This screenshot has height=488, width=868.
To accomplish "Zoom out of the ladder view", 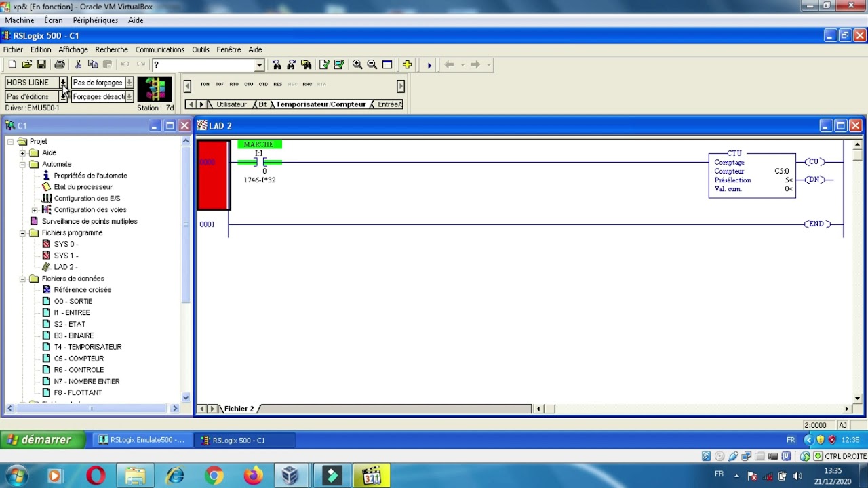I will (x=372, y=64).
